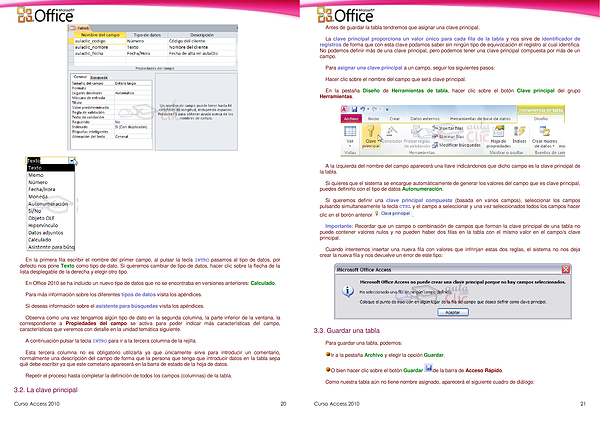
Task: Switch to General properties tab
Action: point(80,77)
